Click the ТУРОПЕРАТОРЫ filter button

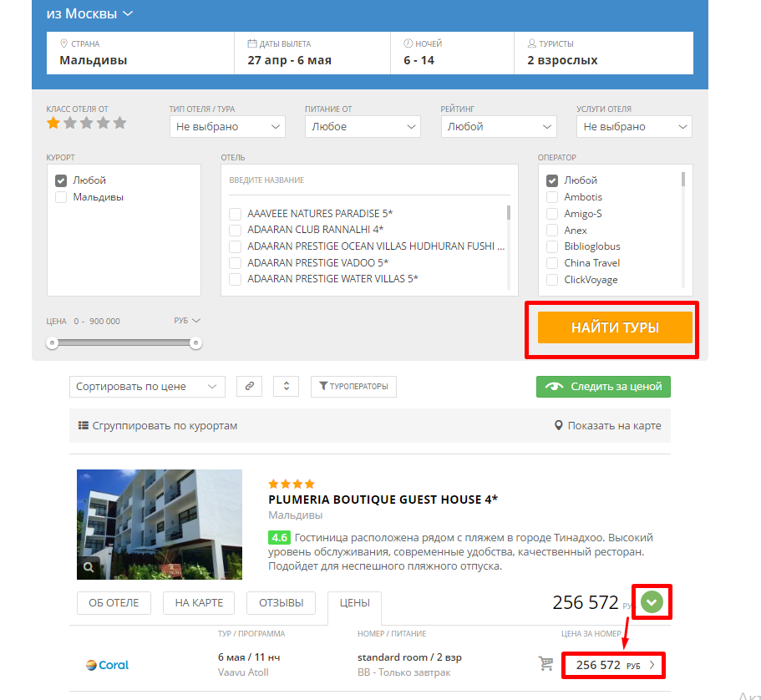(353, 387)
